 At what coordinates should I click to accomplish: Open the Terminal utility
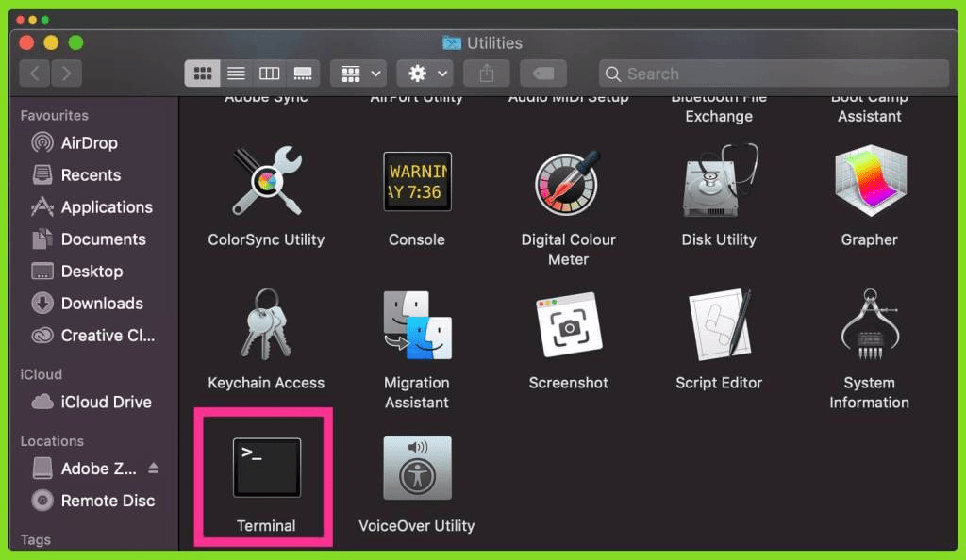264,467
